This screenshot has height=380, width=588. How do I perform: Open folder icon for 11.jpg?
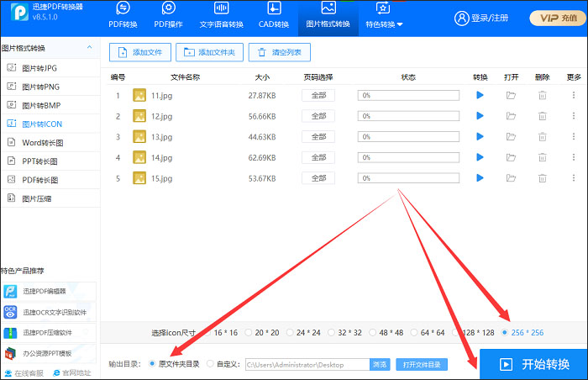pos(511,95)
